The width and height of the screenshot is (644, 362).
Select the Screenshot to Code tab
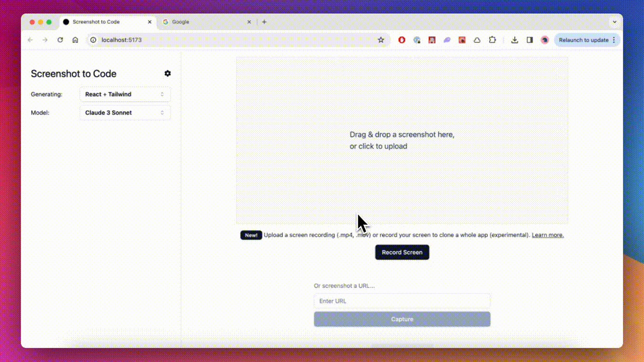point(108,22)
